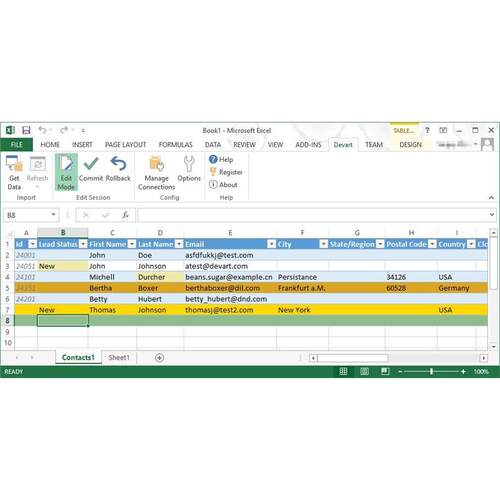Open the State/Region filter dropdown
The image size is (500, 500).
click(380, 244)
